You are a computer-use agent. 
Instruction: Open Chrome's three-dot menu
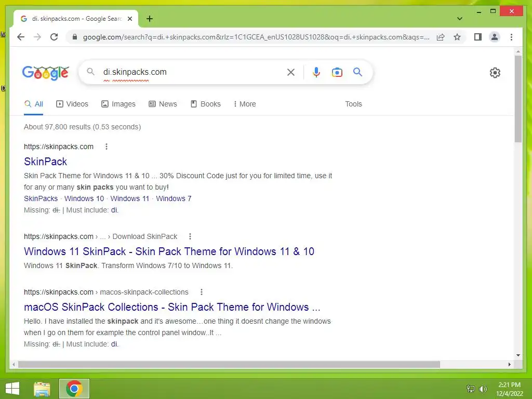511,37
